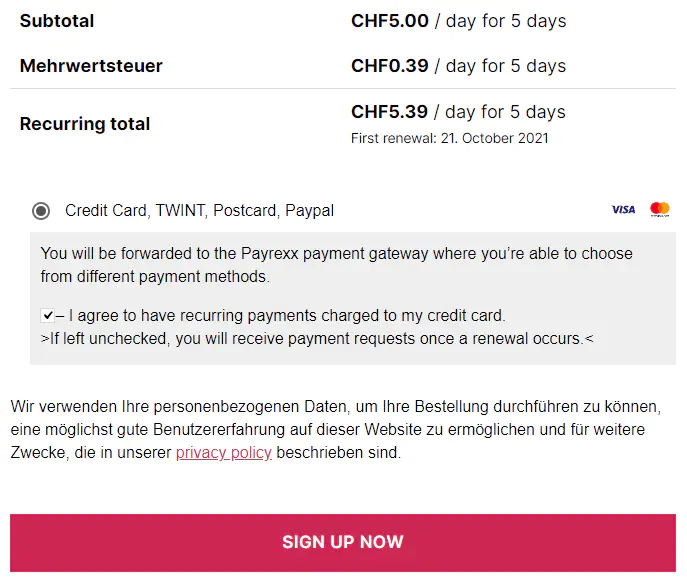Click the Subtotal row label

(58, 21)
